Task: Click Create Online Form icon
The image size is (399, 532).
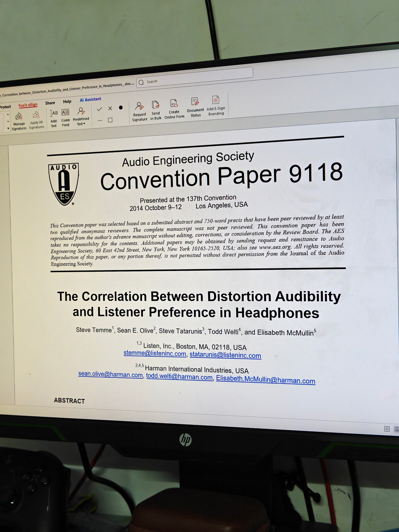Action: (x=174, y=103)
